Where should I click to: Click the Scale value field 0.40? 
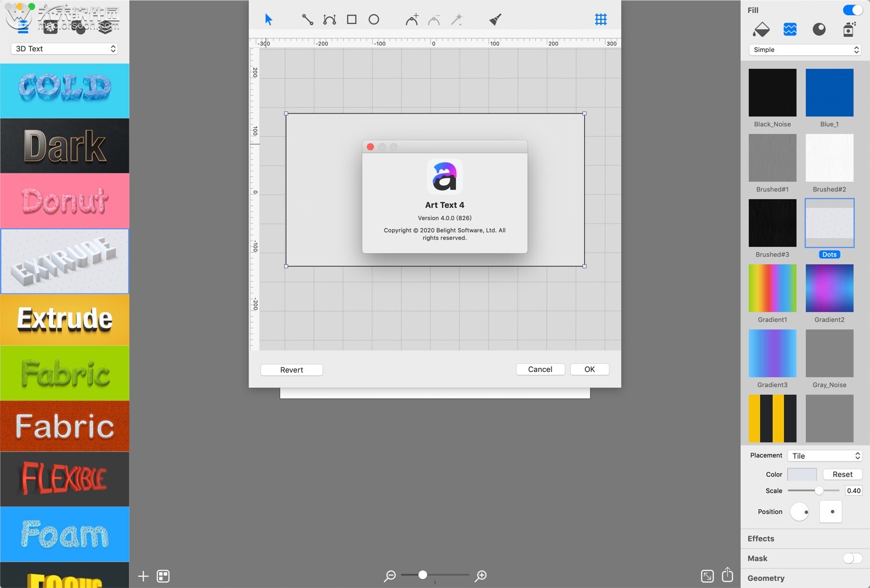click(853, 491)
